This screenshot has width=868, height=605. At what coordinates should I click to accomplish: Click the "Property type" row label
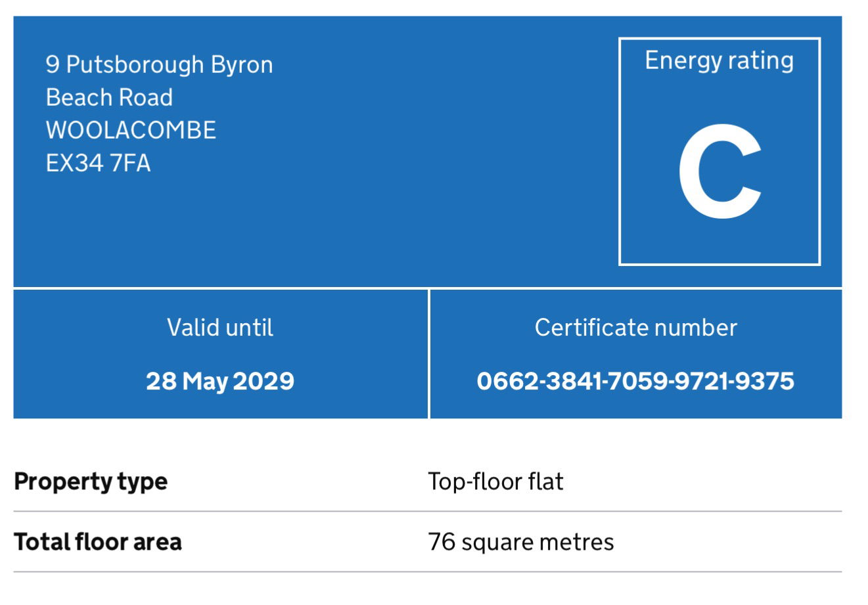click(91, 482)
